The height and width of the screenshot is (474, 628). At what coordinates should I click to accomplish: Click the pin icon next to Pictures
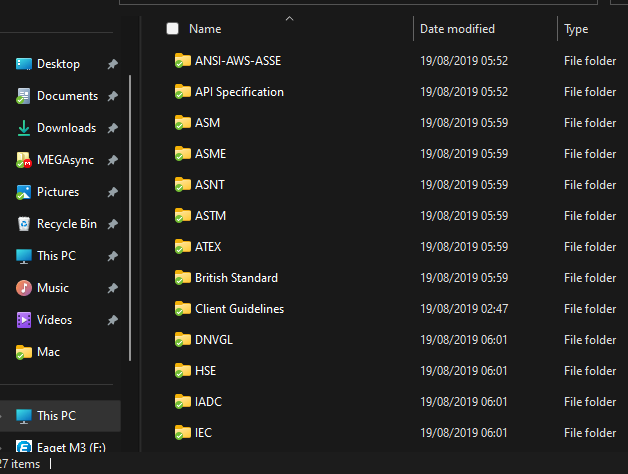[113, 192]
